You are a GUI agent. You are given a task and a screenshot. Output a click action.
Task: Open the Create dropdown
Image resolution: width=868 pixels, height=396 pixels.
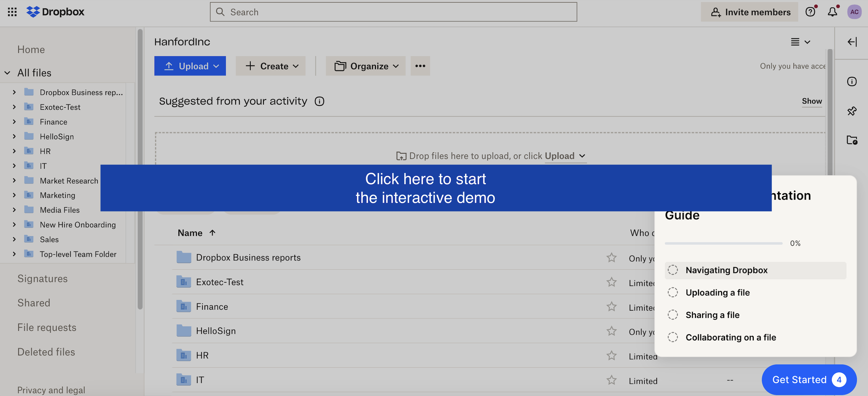point(271,66)
